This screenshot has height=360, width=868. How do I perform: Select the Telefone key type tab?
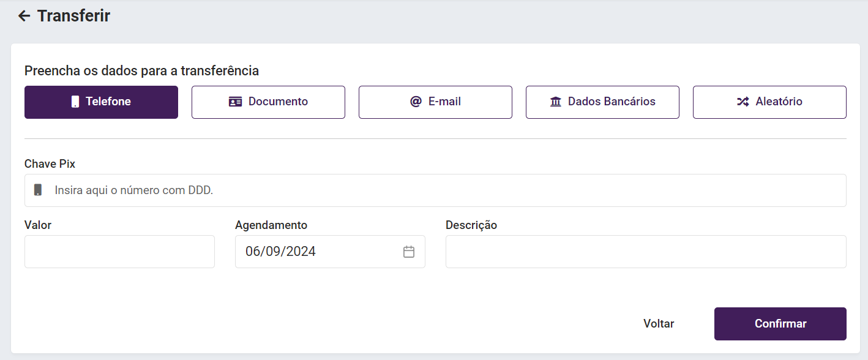click(x=101, y=102)
